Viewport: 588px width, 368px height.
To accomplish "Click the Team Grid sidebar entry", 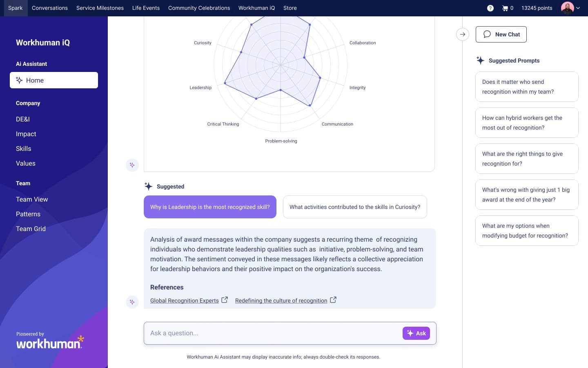I will pyautogui.click(x=31, y=229).
